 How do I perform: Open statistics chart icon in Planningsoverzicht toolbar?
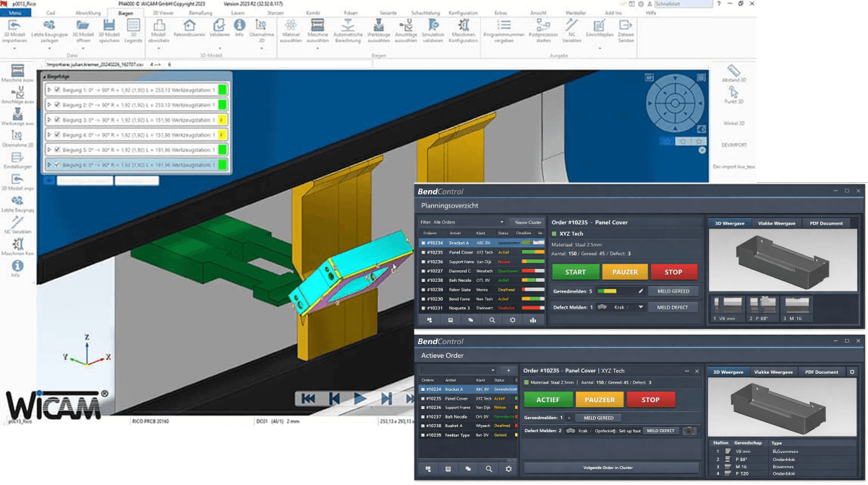click(533, 319)
